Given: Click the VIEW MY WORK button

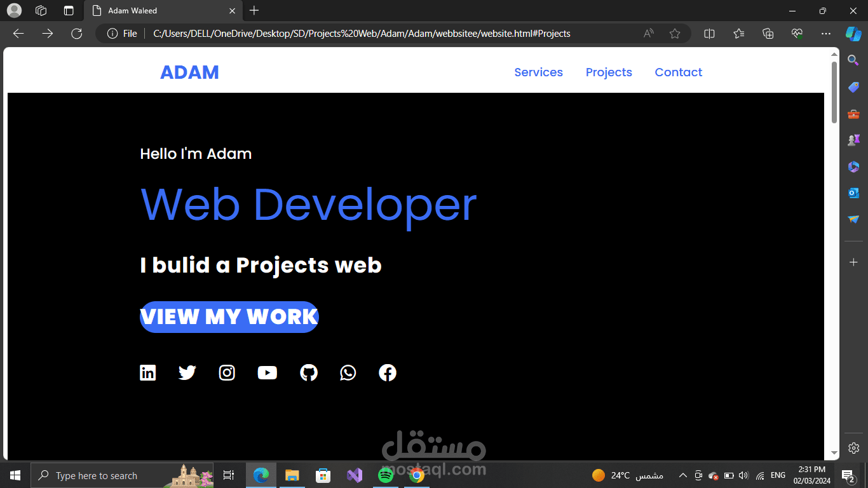Looking at the screenshot, I should pyautogui.click(x=229, y=316).
